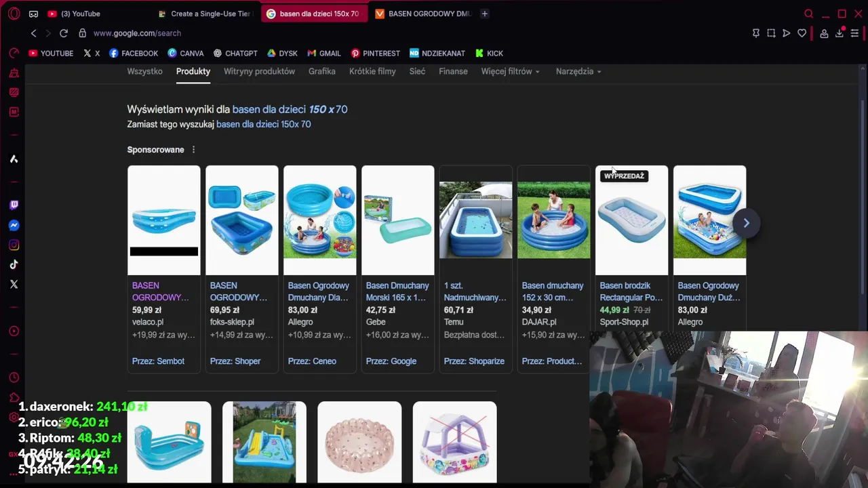The image size is (868, 488).
Task: Open the Workspaces icon beside the tabs
Action: [33, 14]
